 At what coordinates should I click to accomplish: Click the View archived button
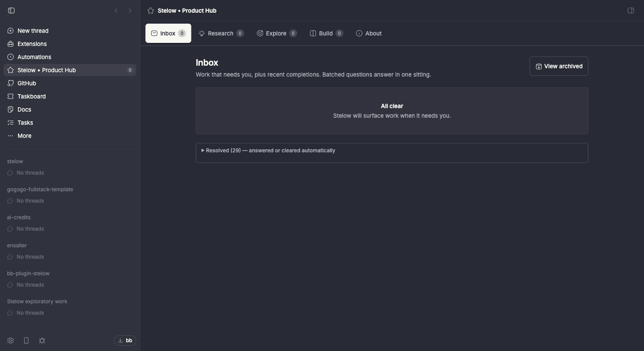(559, 66)
